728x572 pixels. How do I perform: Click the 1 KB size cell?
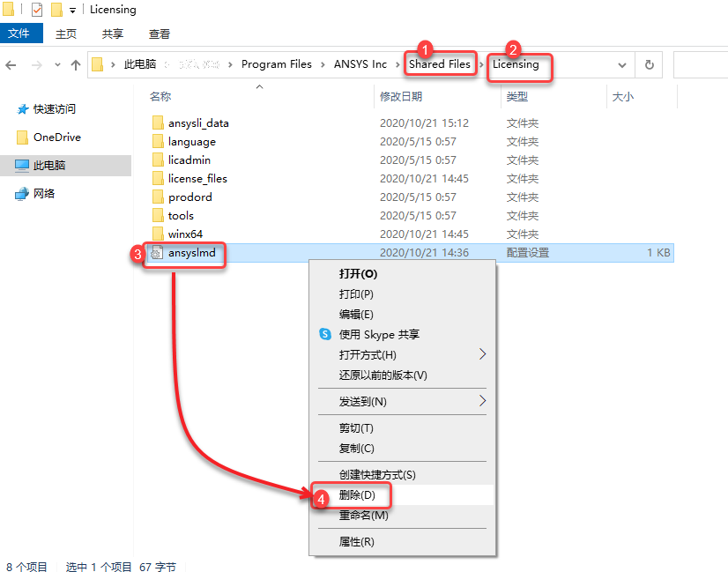tap(659, 253)
